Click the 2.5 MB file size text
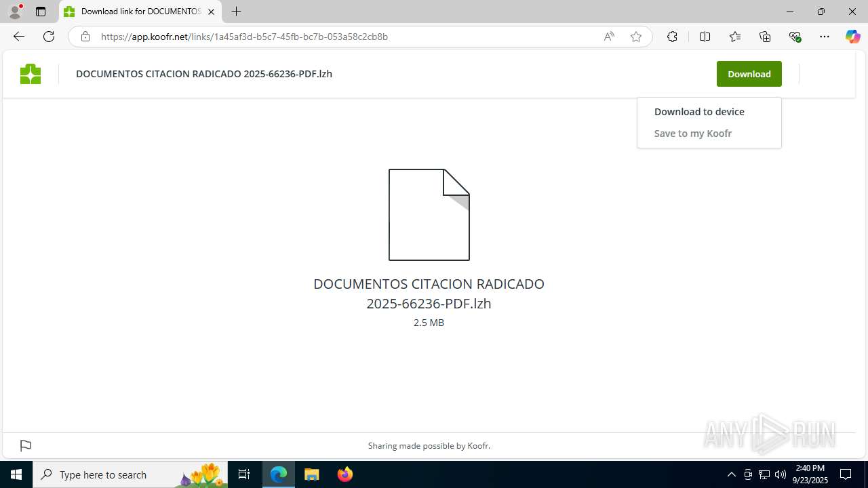Screen dimensions: 868x488 (x=429, y=323)
